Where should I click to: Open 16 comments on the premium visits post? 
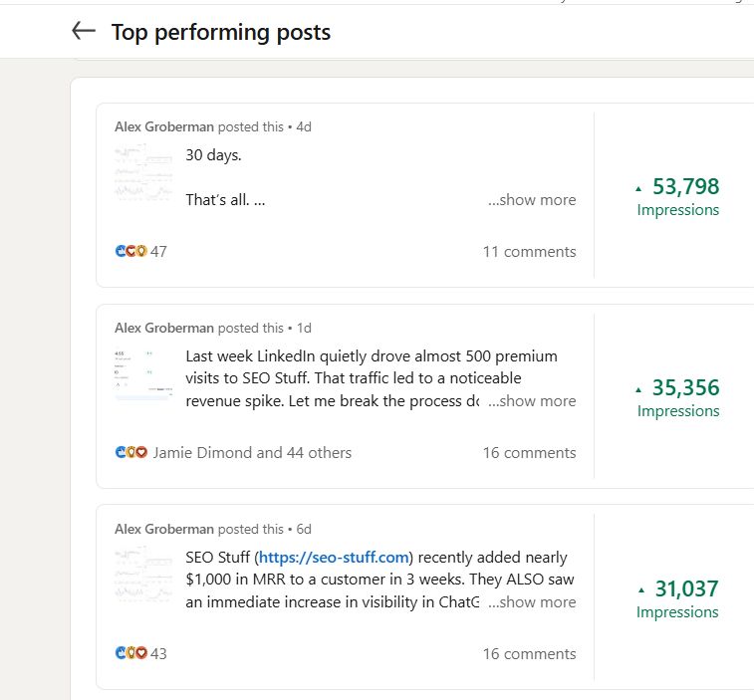[529, 453]
